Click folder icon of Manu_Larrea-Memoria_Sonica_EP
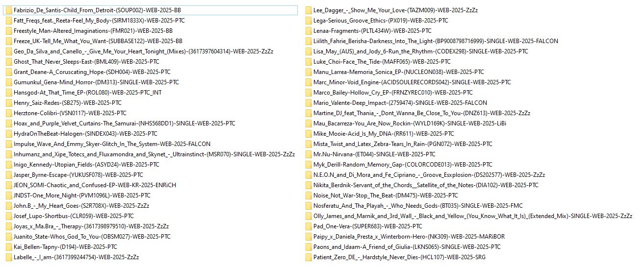The image size is (644, 269). pyautogui.click(x=308, y=72)
